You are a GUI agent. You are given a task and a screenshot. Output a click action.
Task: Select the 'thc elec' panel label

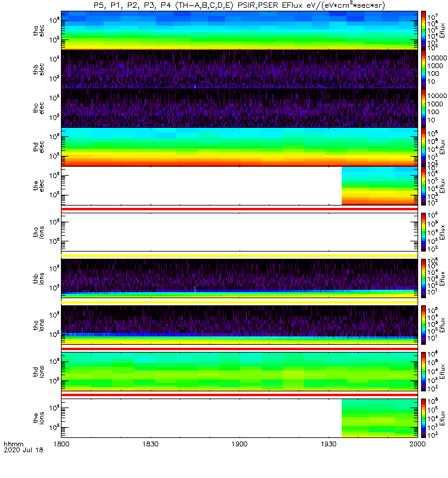tap(39, 108)
